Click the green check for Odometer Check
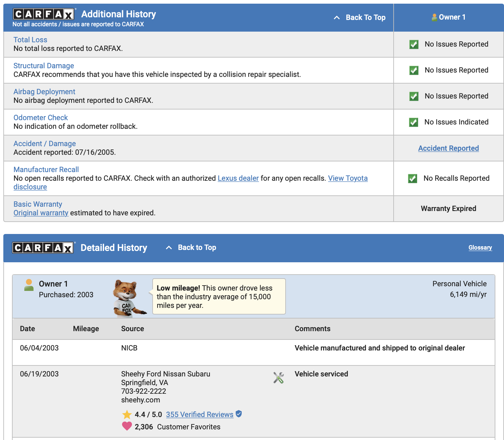Screen dimensions: 504x440 click(414, 122)
